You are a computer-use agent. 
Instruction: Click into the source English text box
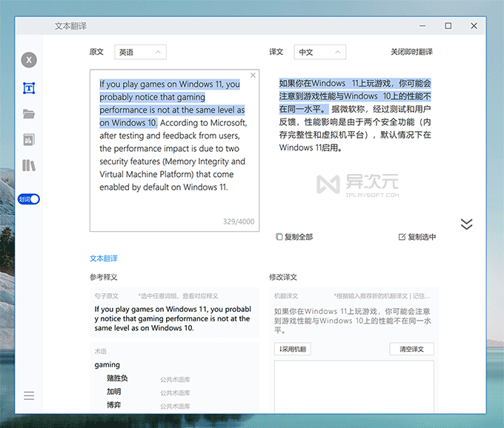pos(174,150)
